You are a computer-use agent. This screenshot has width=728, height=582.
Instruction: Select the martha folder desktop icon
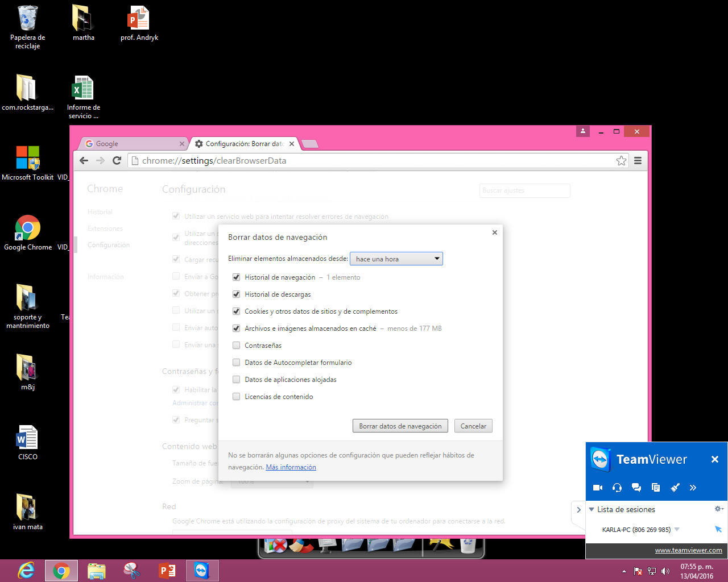(x=83, y=23)
